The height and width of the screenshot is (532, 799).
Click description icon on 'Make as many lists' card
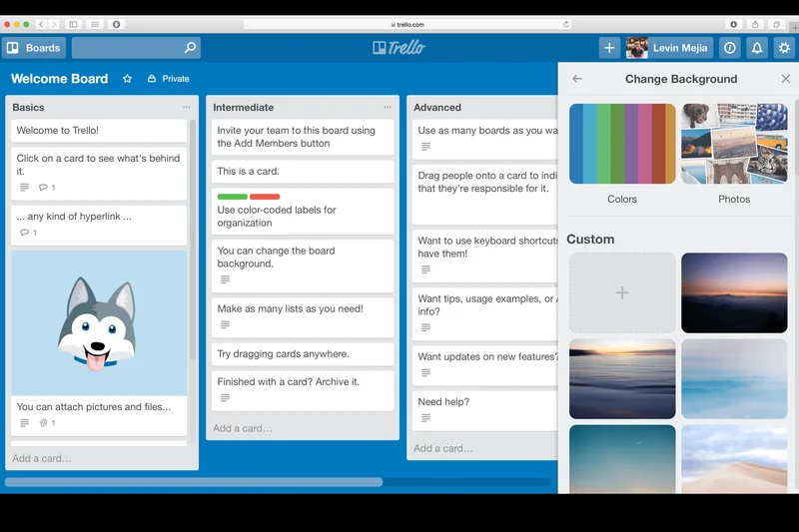226,324
